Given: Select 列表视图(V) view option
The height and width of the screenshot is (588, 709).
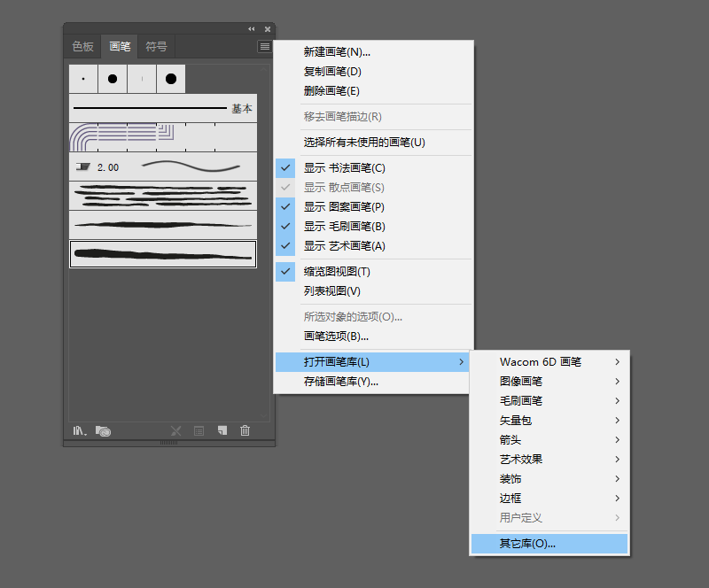Looking at the screenshot, I should 373,291.
